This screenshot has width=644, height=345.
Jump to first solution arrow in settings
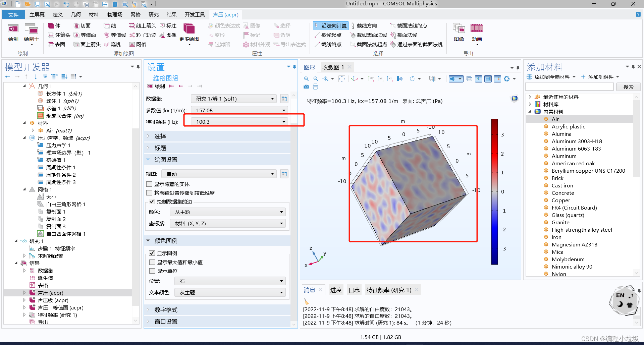[x=171, y=86]
